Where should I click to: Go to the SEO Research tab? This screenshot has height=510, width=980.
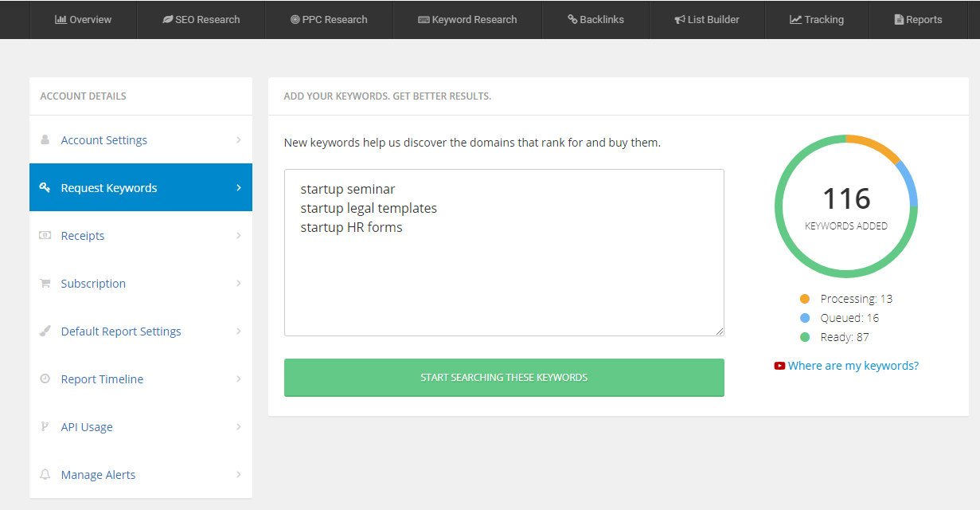(x=201, y=19)
